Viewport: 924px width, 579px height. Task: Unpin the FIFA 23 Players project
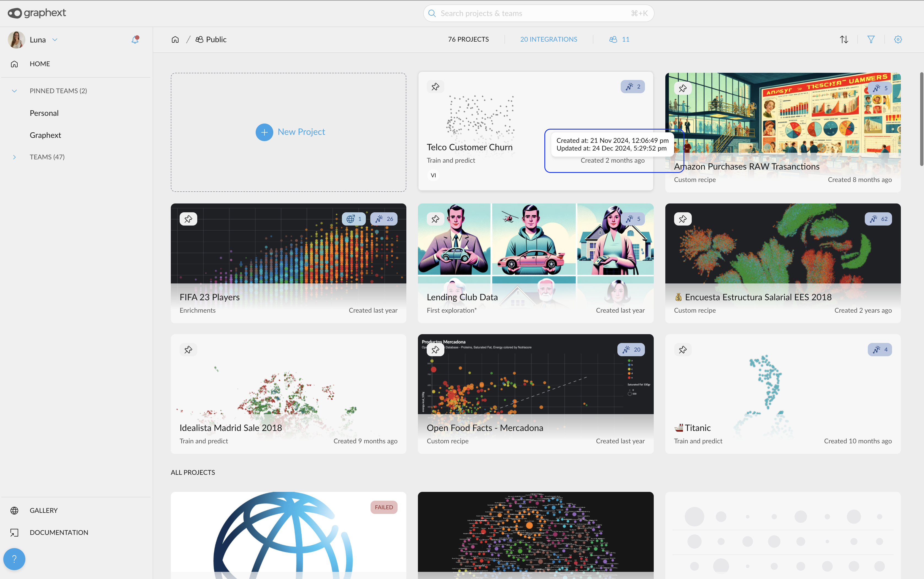[x=188, y=219]
